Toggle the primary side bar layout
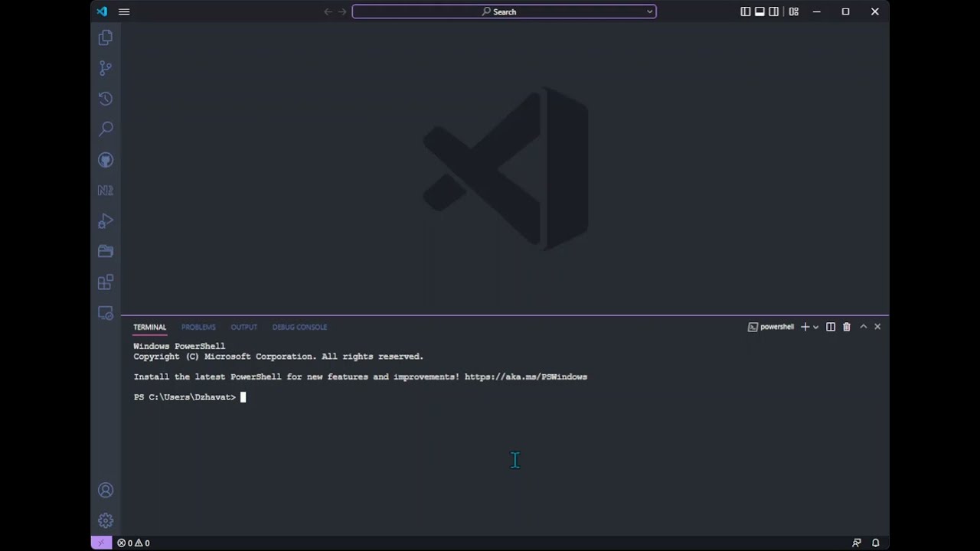The image size is (980, 551). pos(746,11)
